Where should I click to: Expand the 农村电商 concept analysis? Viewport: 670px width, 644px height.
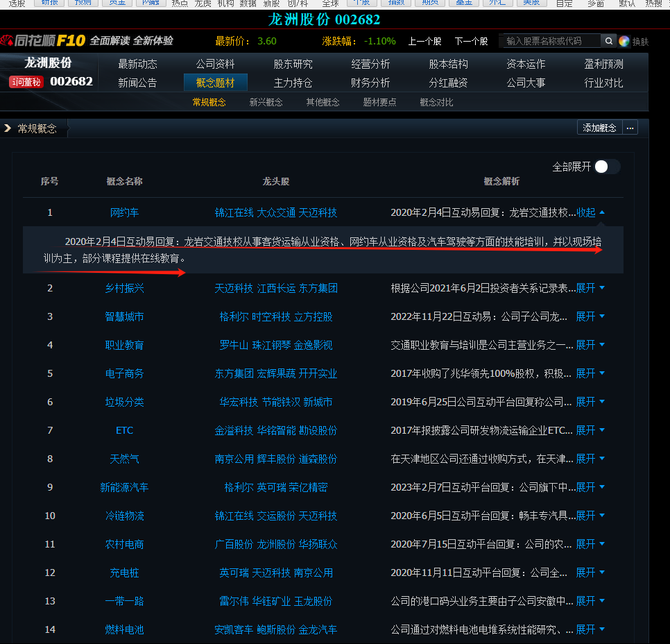(590, 544)
